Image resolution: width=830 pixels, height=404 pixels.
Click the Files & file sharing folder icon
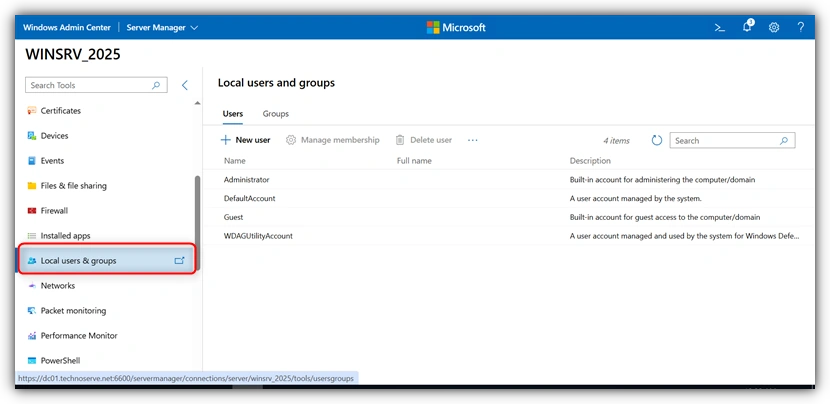(x=31, y=186)
